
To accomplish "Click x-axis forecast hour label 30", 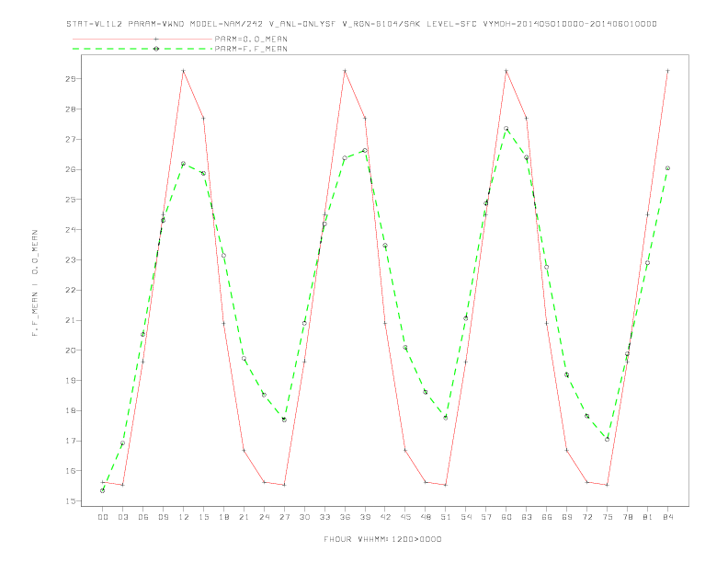I will click(304, 517).
